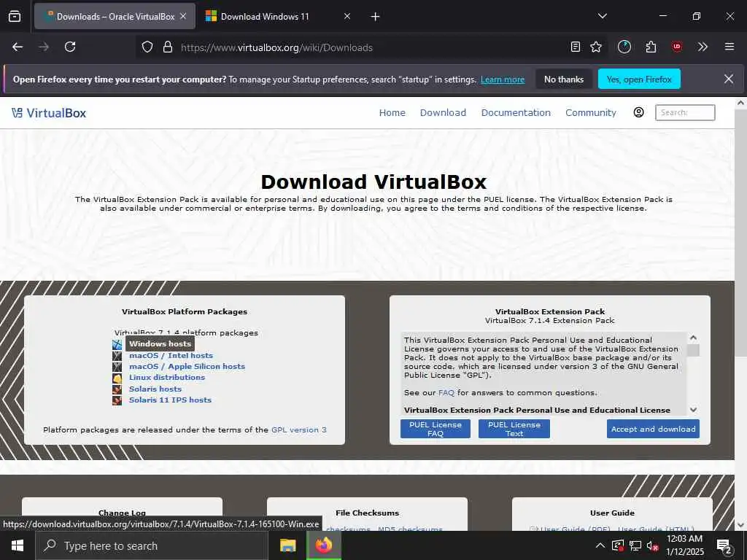Decline with No thanks button
This screenshot has height=560, width=747.
click(564, 79)
